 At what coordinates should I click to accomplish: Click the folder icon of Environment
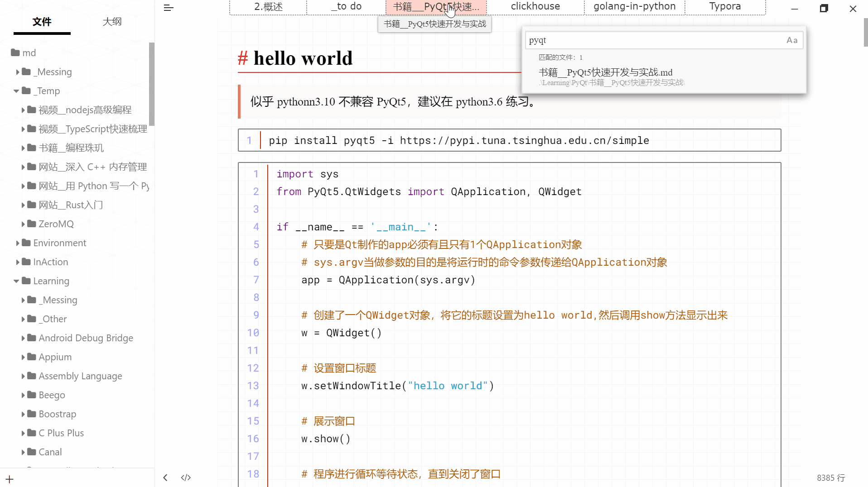(26, 243)
